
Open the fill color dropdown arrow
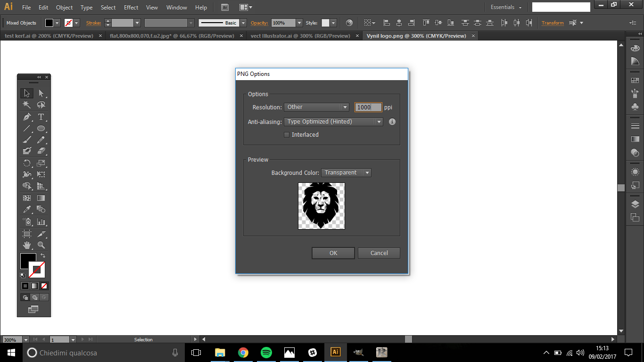click(x=58, y=23)
